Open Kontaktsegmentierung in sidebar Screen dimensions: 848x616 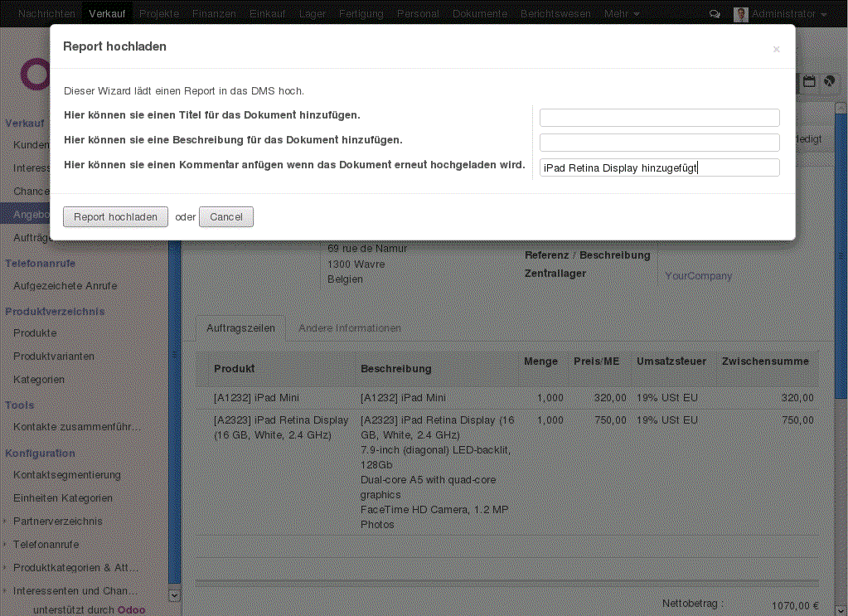click(66, 475)
